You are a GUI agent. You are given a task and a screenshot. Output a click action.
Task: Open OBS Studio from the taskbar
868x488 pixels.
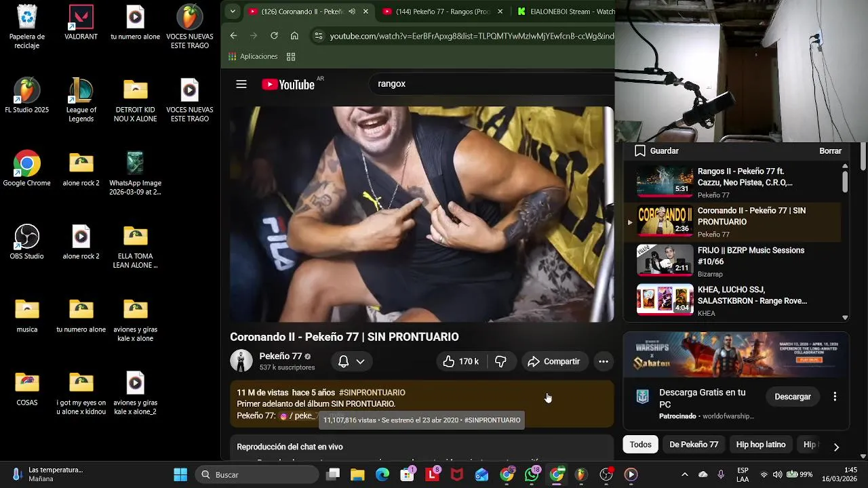pyautogui.click(x=606, y=474)
